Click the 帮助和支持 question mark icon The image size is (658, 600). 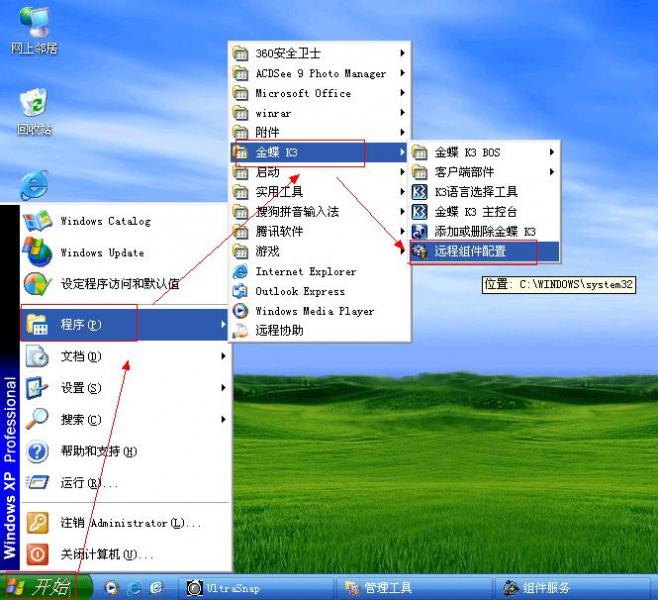(37, 451)
